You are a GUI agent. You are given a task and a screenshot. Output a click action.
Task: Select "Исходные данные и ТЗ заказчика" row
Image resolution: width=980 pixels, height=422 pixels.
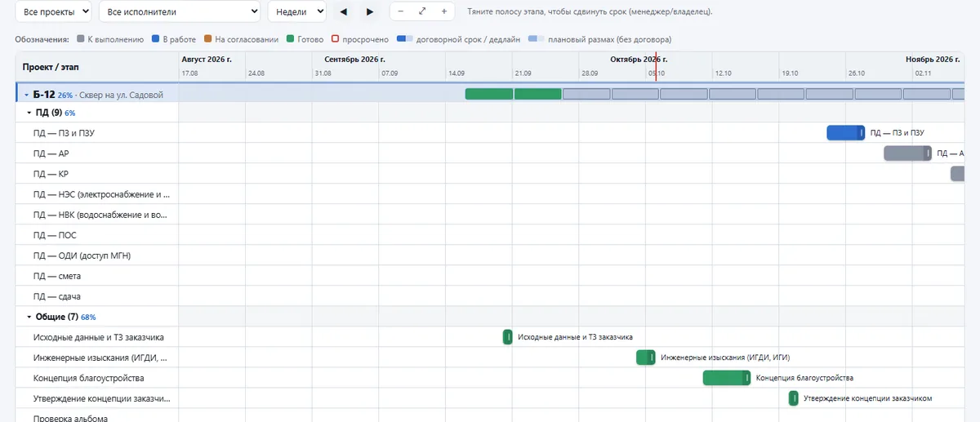point(96,337)
